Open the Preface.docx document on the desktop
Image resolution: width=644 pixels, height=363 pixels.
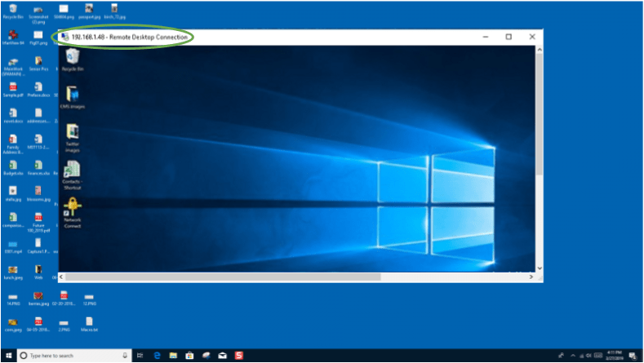pos(38,90)
